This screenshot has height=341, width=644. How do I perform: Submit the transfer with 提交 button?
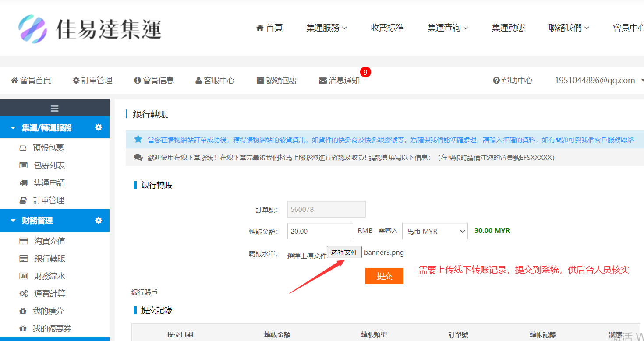click(384, 276)
